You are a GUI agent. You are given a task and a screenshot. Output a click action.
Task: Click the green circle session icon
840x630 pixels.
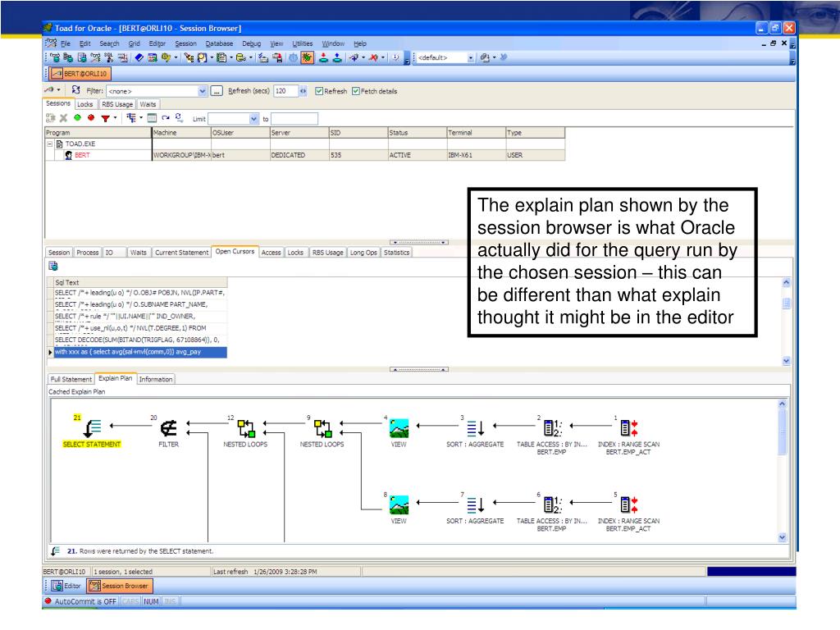pos(78,118)
